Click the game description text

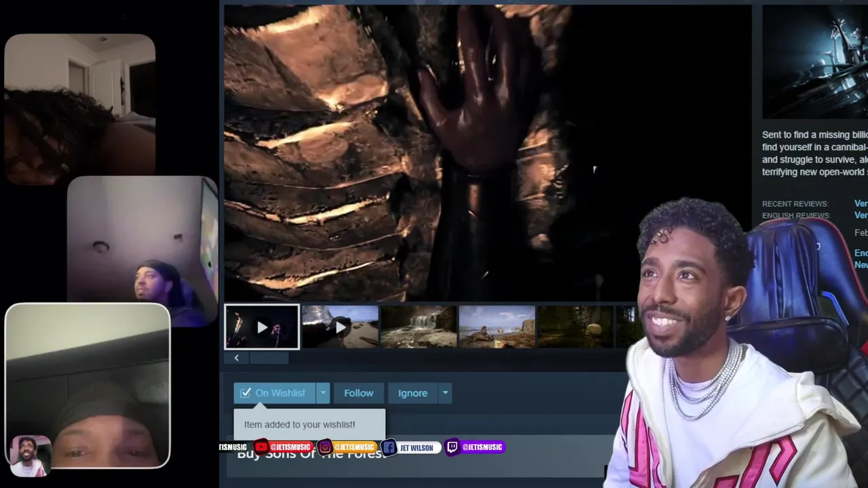point(814,153)
